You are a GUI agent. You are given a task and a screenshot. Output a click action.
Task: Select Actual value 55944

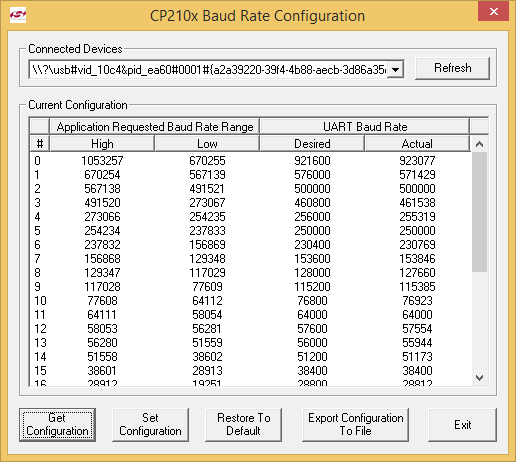point(417,343)
